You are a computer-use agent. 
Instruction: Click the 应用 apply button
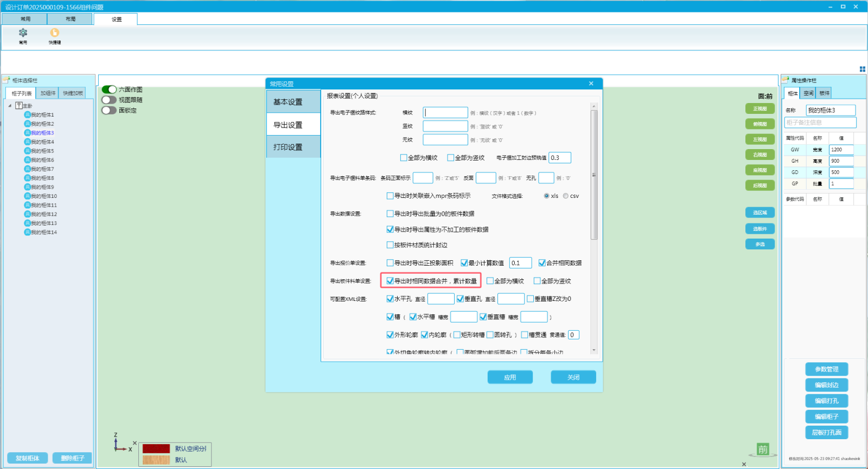(x=510, y=377)
